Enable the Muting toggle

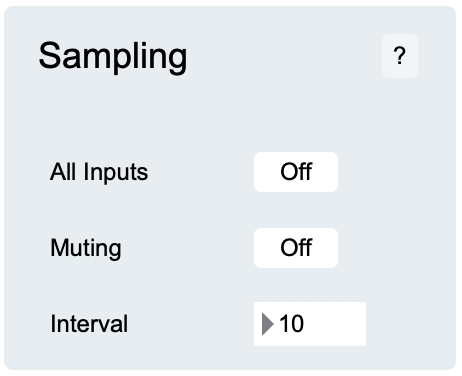tap(296, 248)
